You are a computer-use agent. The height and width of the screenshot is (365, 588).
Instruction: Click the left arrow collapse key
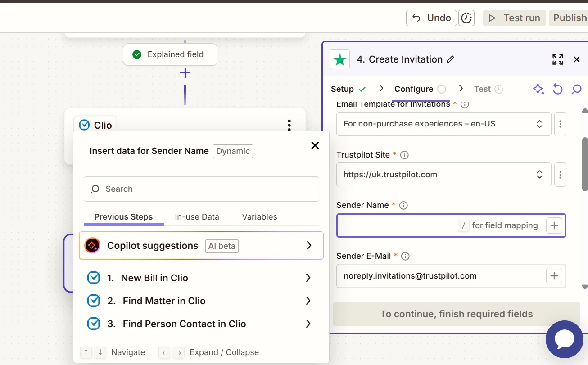(x=164, y=352)
